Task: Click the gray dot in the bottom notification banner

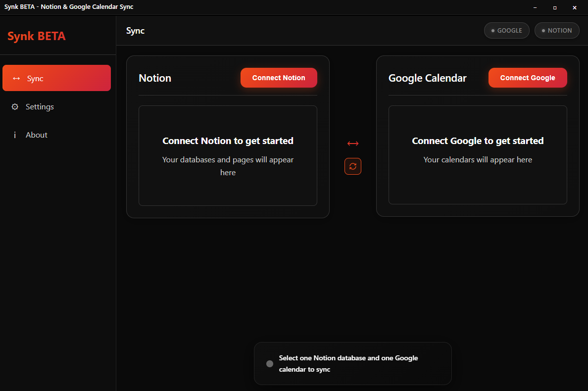Action: click(269, 363)
